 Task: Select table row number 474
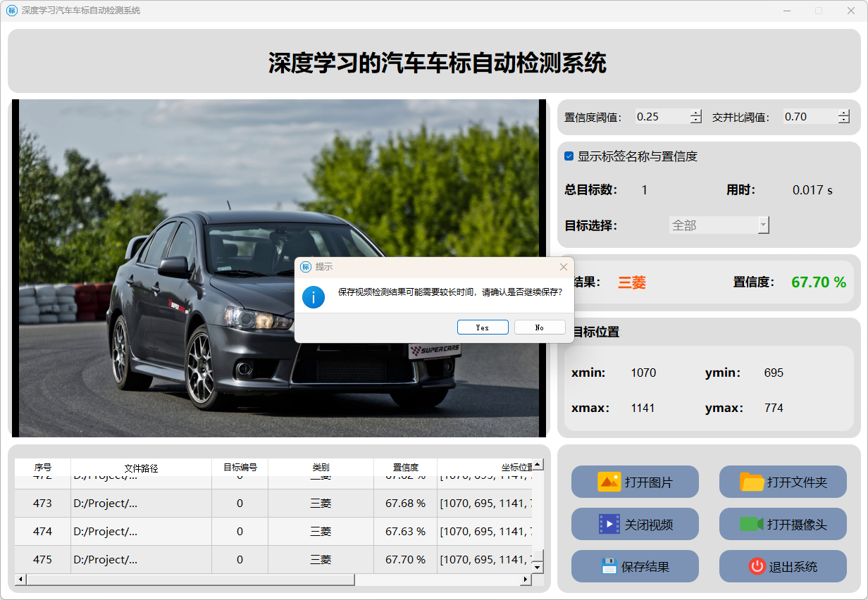coord(42,532)
